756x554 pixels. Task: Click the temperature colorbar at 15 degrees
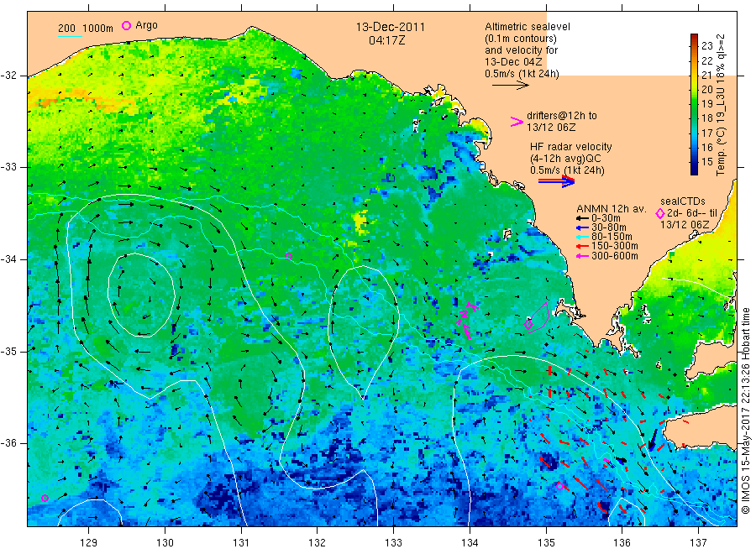click(694, 161)
